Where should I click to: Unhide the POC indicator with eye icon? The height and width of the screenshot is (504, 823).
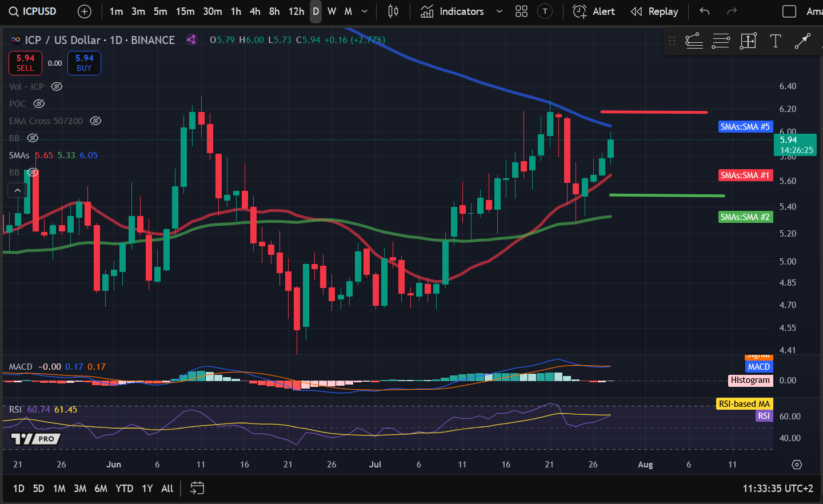click(39, 104)
